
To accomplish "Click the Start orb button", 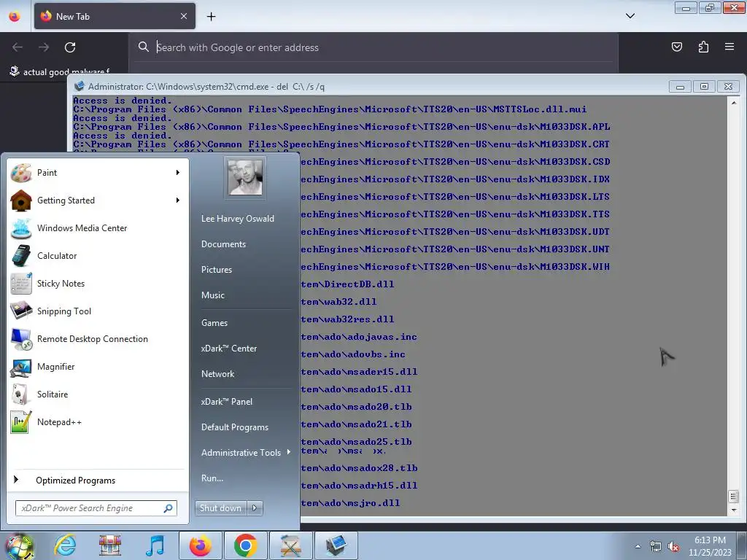I will [x=20, y=545].
